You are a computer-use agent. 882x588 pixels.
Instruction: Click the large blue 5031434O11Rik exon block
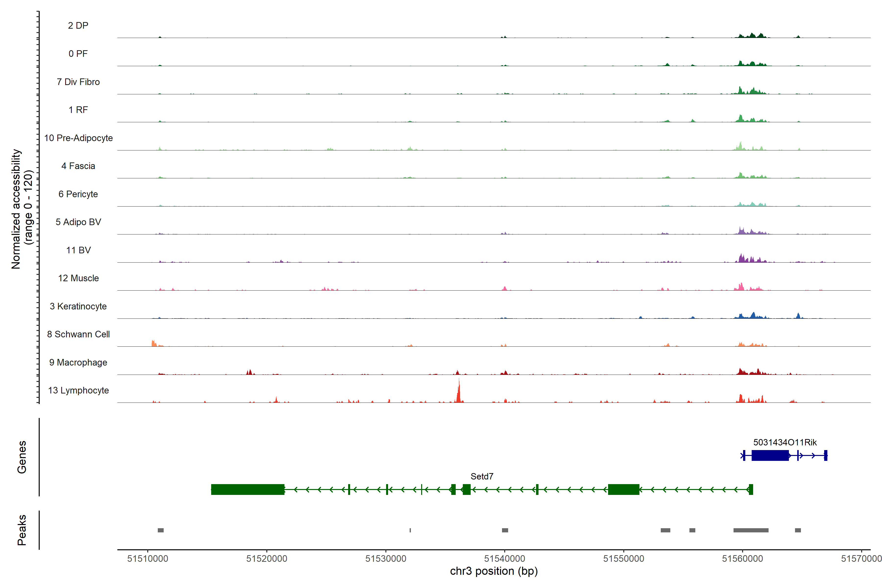pyautogui.click(x=770, y=455)
